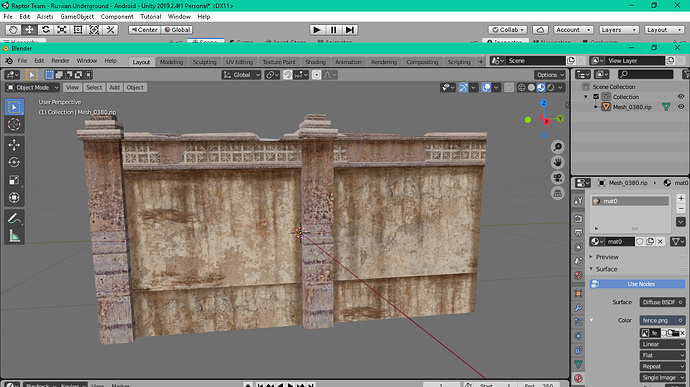Open the Repeat extension dropdown
The height and width of the screenshot is (387, 690).
662,366
